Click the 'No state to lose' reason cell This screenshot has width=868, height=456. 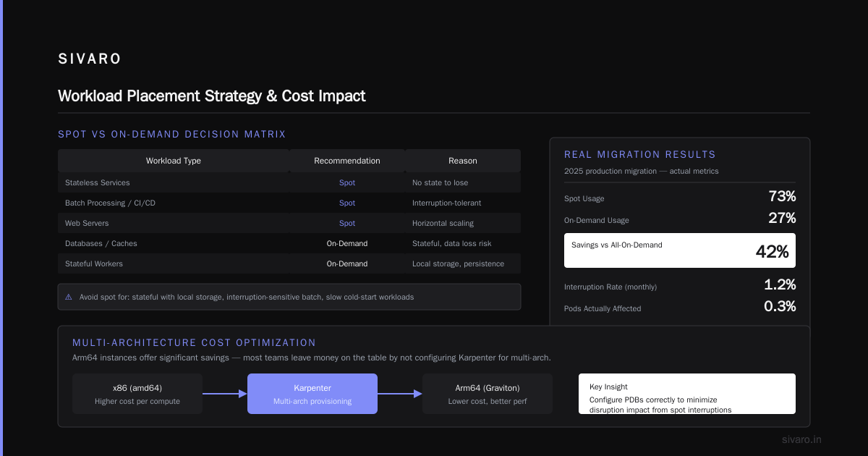(x=440, y=182)
